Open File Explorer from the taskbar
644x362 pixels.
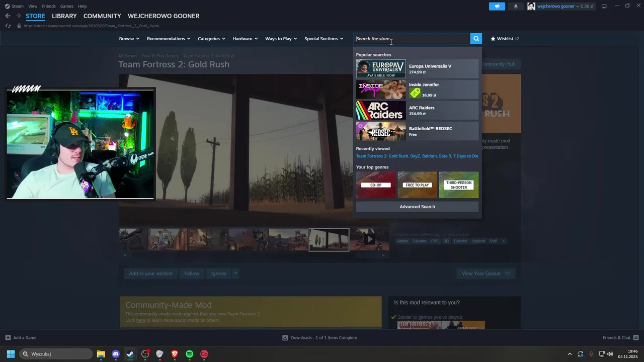(x=101, y=354)
